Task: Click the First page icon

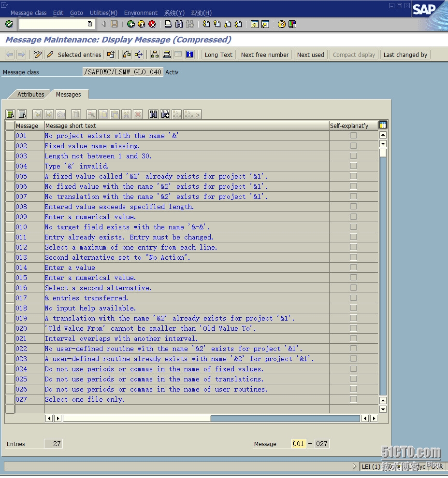Action: pyautogui.click(x=206, y=24)
